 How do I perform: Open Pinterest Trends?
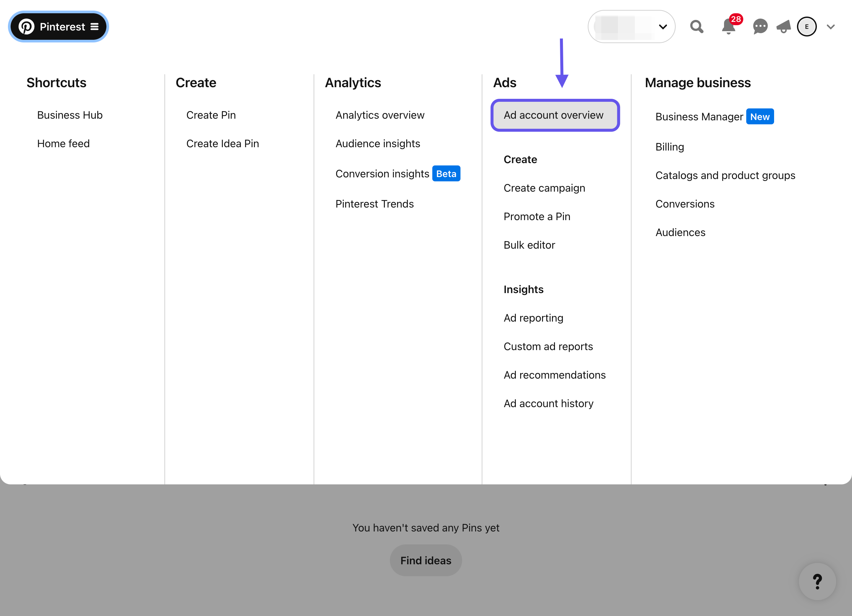point(375,204)
